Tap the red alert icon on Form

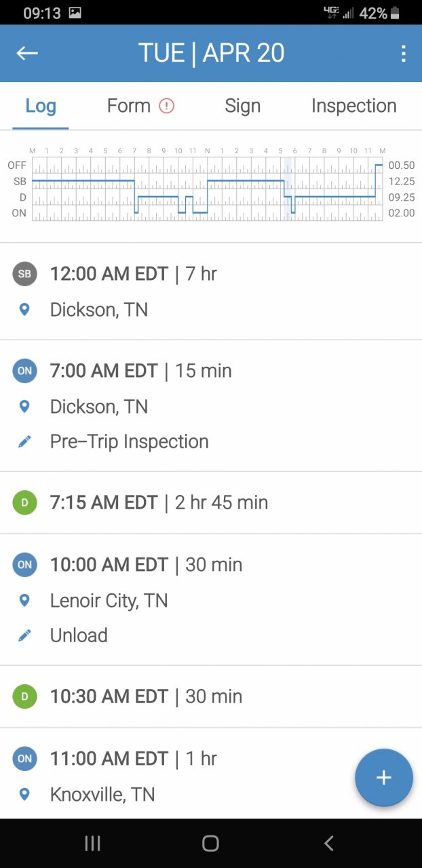pos(167,106)
